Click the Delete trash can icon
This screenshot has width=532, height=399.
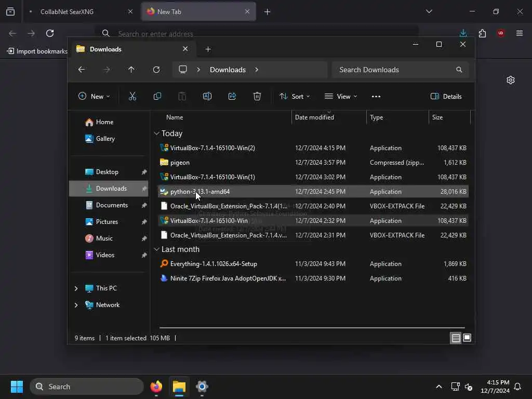point(257,96)
